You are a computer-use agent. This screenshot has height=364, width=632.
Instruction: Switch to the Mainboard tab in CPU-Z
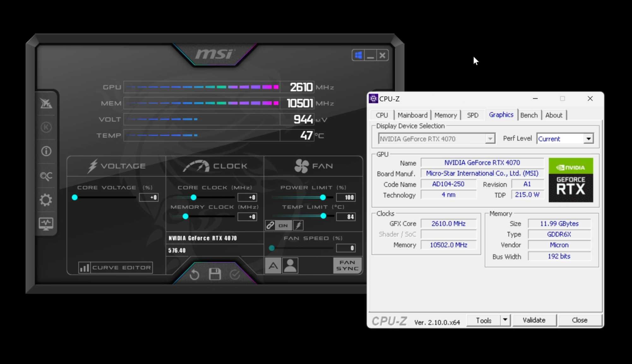[412, 115]
